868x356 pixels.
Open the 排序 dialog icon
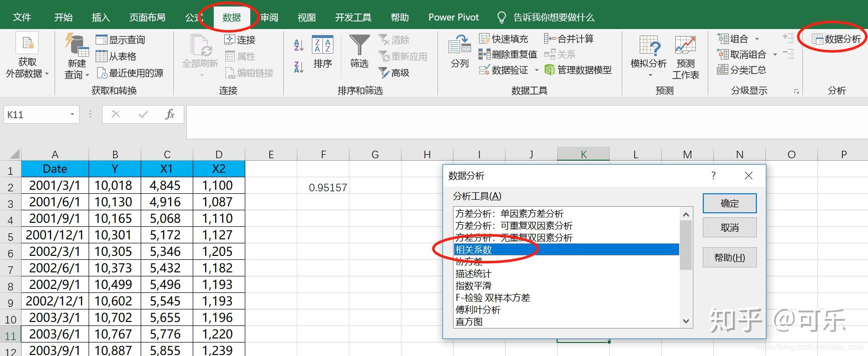coord(322,45)
